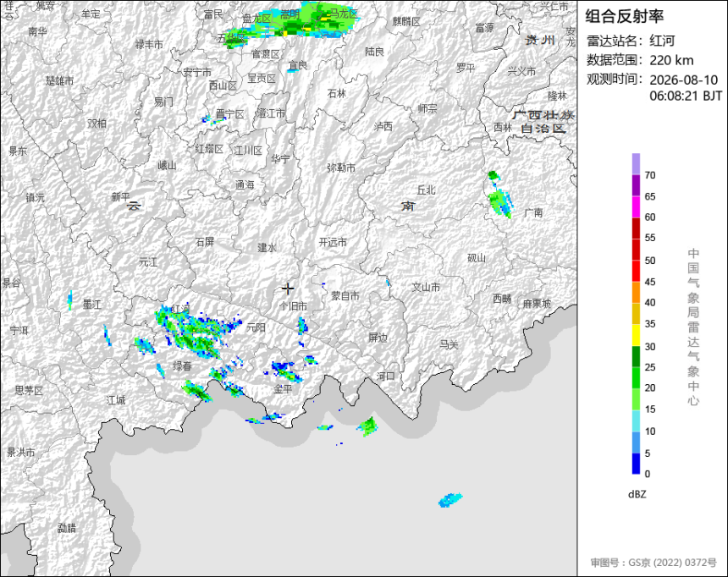
Task: Click the 开远市 city label
Action: [333, 242]
